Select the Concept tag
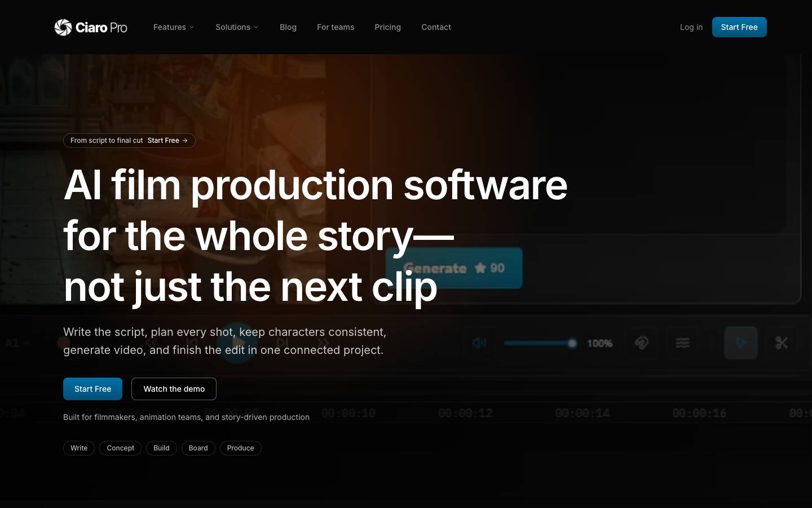Image resolution: width=812 pixels, height=508 pixels. 121,448
